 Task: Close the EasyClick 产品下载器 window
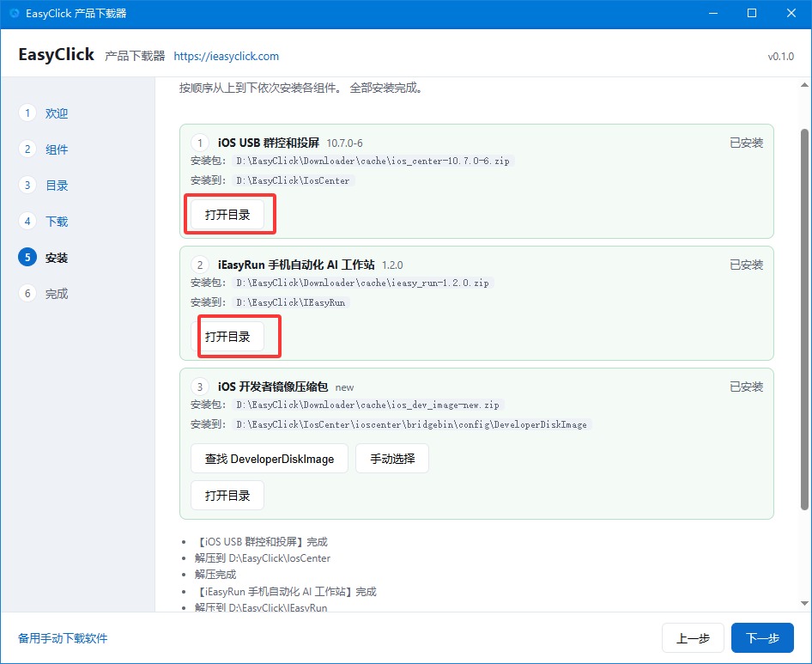tap(791, 14)
